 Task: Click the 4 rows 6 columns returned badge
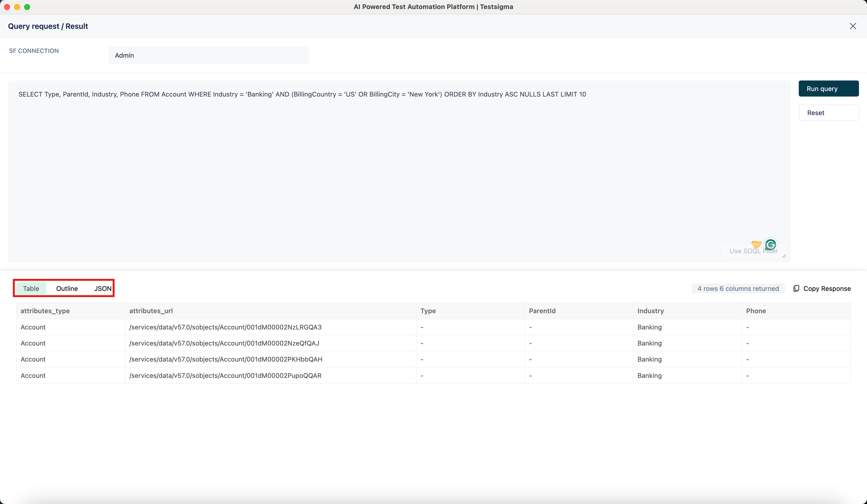(738, 288)
